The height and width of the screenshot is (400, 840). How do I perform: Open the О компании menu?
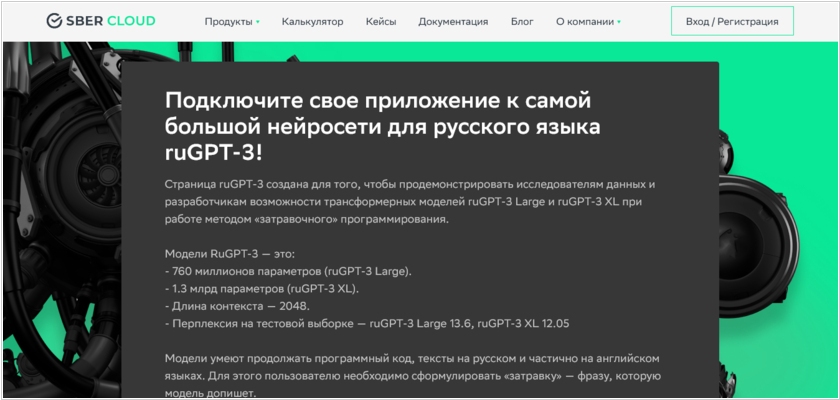[584, 21]
